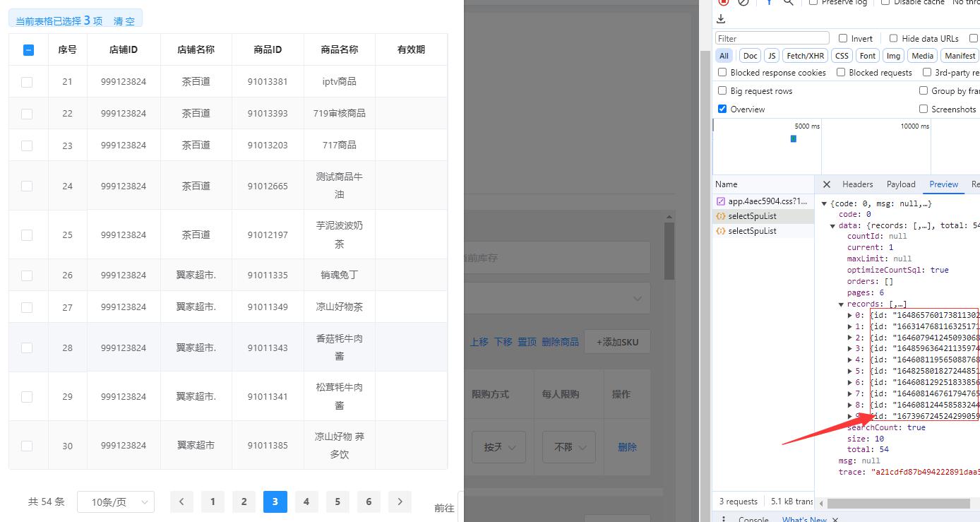
Task: Check the row 21 iptv商品 checkbox
Action: point(27,82)
